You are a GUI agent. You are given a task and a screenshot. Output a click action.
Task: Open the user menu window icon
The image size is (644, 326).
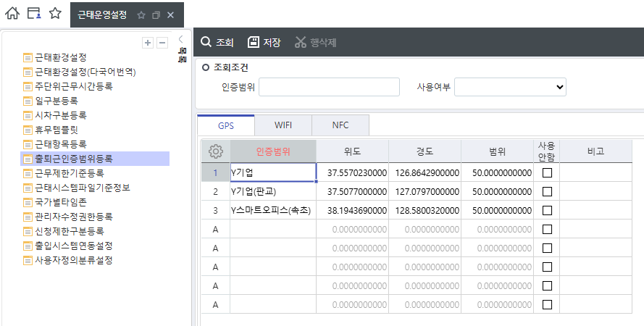33,14
